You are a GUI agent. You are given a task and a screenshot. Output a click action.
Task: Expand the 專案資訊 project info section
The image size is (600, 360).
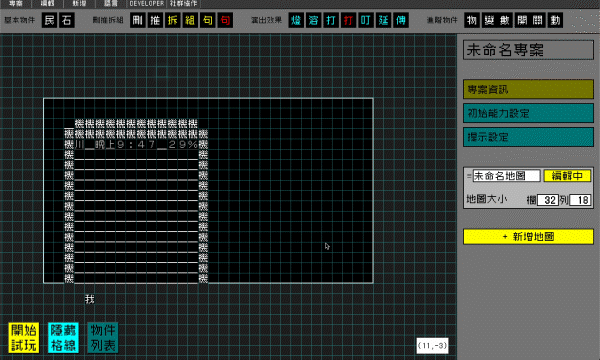[528, 89]
